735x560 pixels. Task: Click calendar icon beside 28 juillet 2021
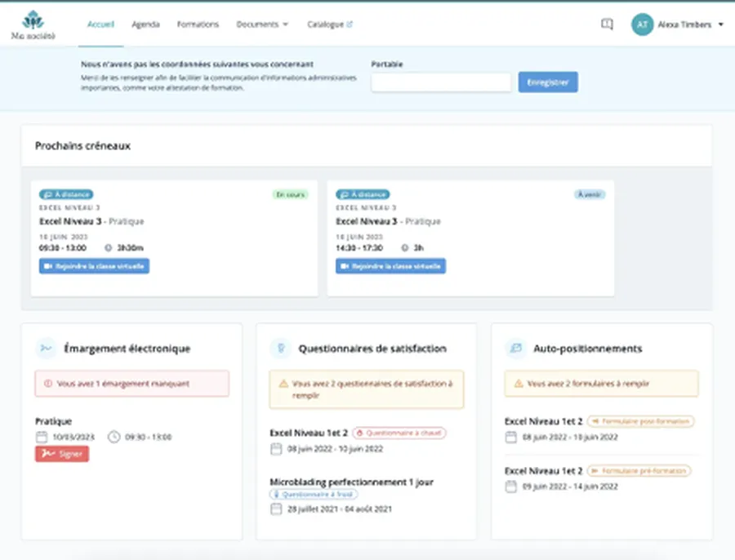click(x=276, y=509)
